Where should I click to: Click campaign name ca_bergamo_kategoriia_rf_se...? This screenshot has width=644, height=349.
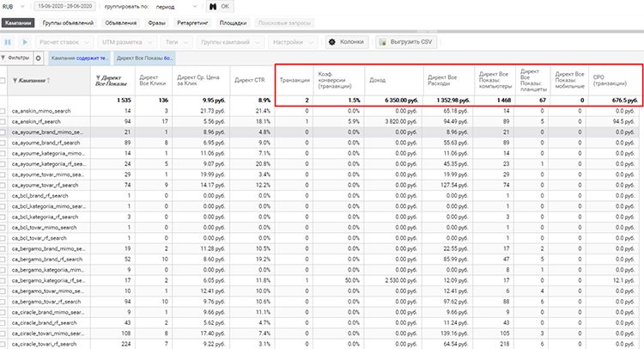pyautogui.click(x=48, y=281)
